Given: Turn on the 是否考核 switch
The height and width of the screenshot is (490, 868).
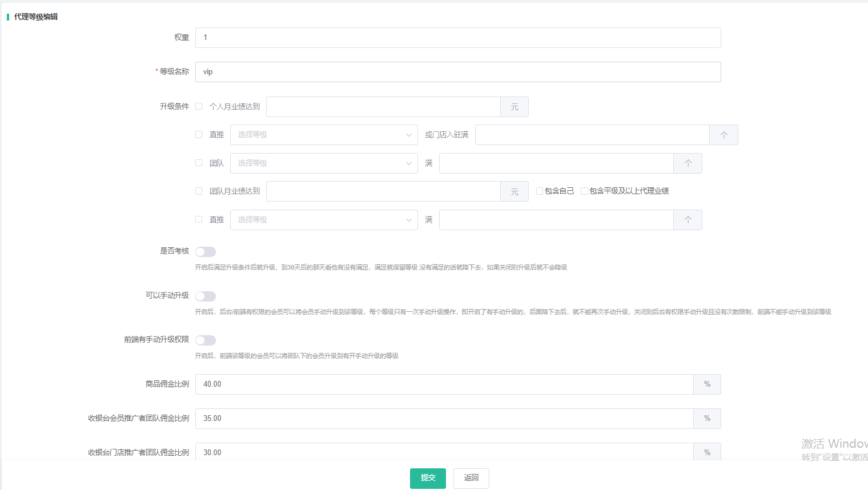Looking at the screenshot, I should click(x=206, y=252).
